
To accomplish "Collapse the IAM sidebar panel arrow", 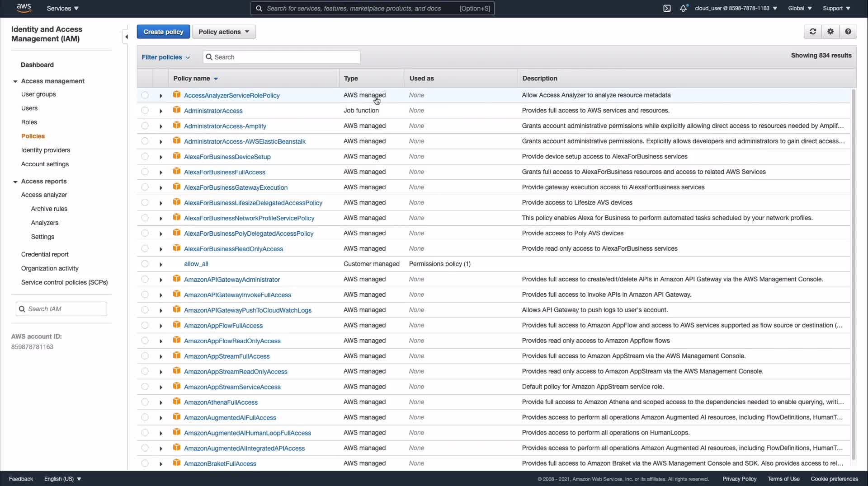I will pyautogui.click(x=126, y=37).
